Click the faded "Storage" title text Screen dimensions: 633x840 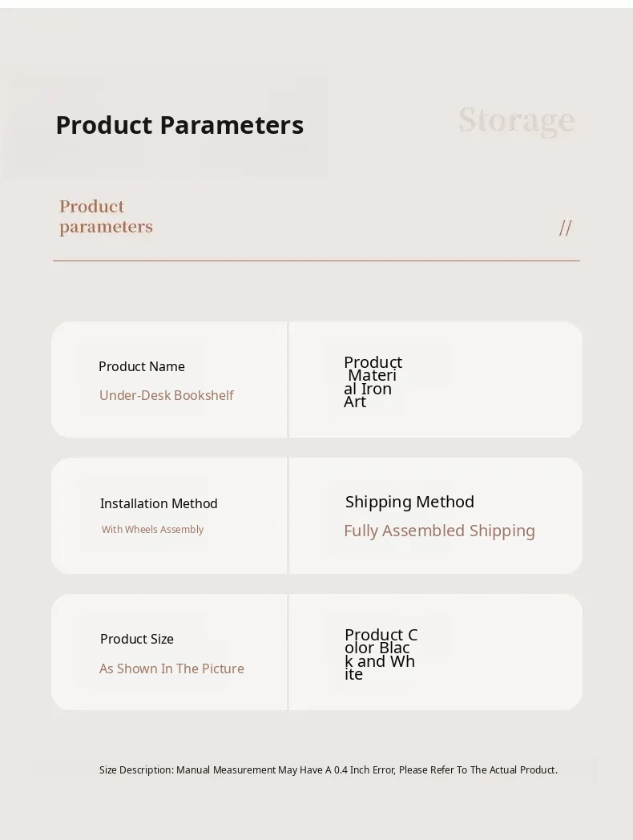516,120
